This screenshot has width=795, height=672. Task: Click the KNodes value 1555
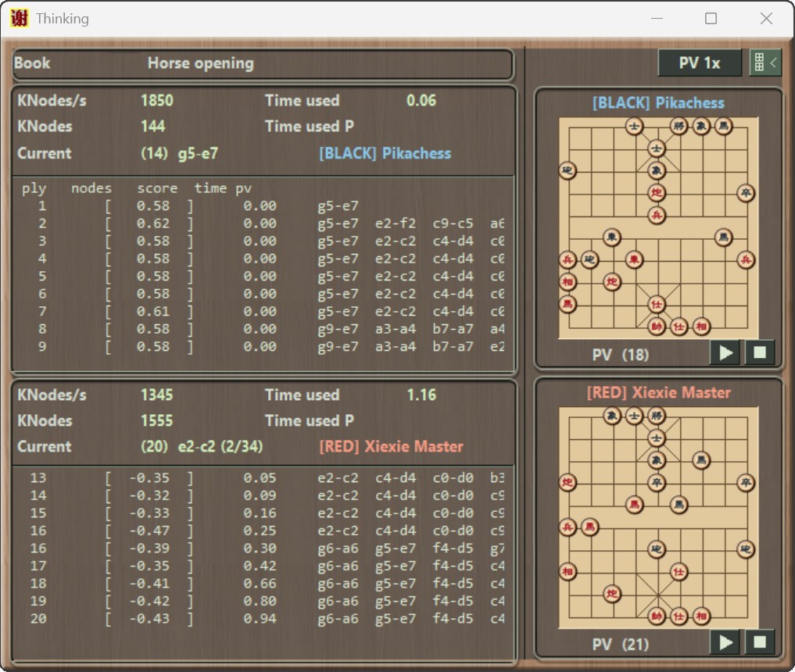coord(157,420)
